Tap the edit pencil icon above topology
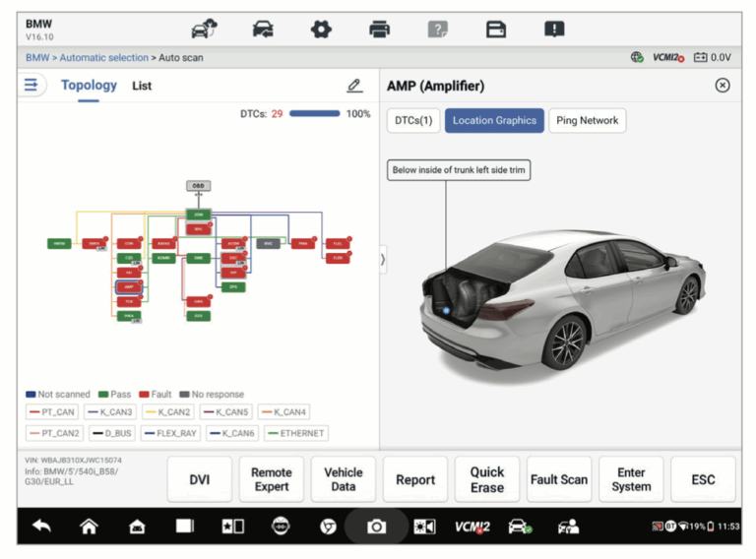756x559 pixels. pyautogui.click(x=354, y=86)
